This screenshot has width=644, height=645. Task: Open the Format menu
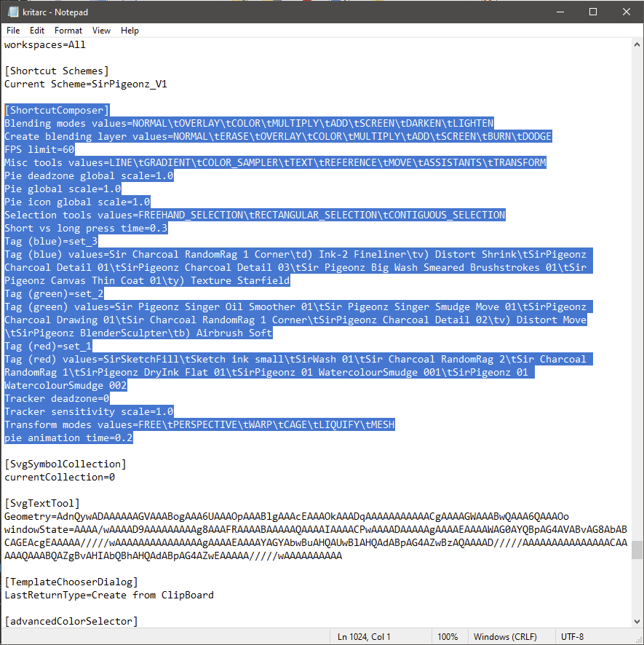pos(68,31)
